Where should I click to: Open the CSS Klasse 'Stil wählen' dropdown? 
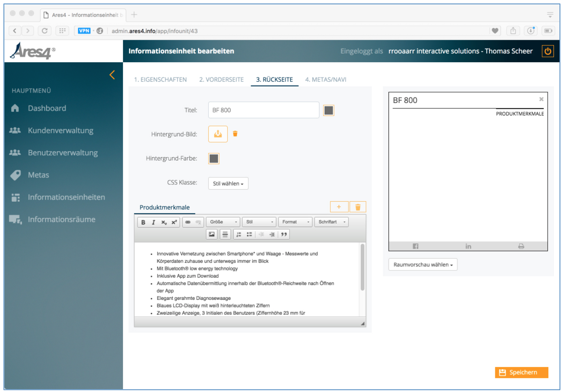pyautogui.click(x=228, y=183)
